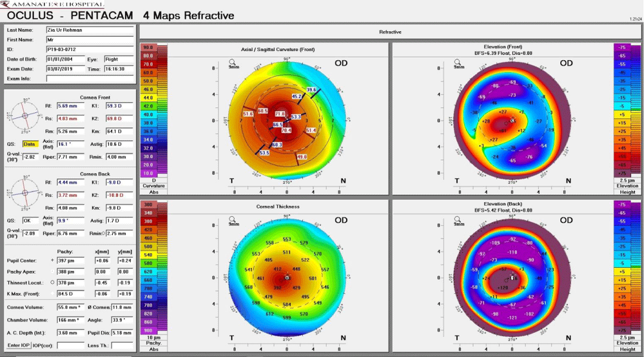Click the magnifier icon on the Elevation (Back) map
The width and height of the screenshot is (644, 357).
[x=458, y=218]
